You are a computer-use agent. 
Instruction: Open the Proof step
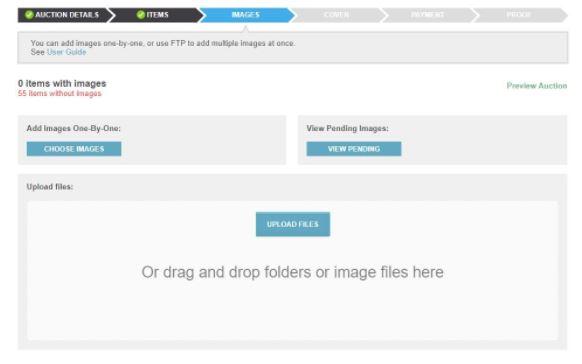click(x=519, y=15)
